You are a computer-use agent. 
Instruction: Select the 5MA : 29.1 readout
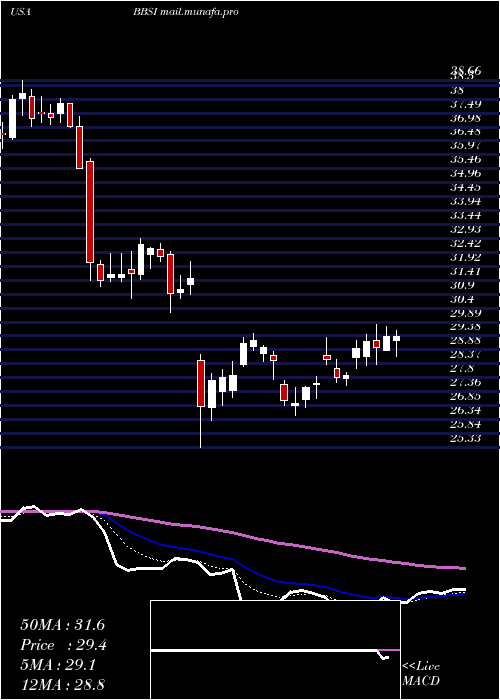click(x=58, y=665)
